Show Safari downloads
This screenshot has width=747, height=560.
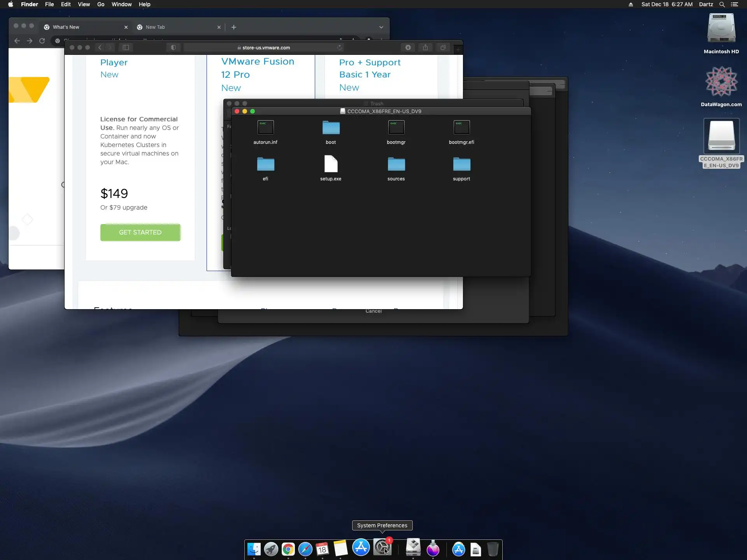(x=408, y=47)
